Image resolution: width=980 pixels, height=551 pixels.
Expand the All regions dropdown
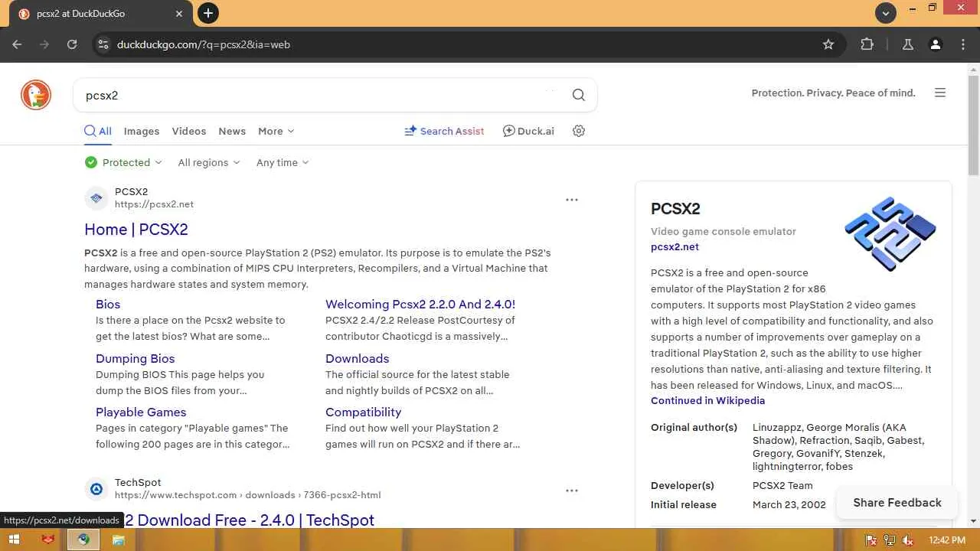tap(209, 162)
